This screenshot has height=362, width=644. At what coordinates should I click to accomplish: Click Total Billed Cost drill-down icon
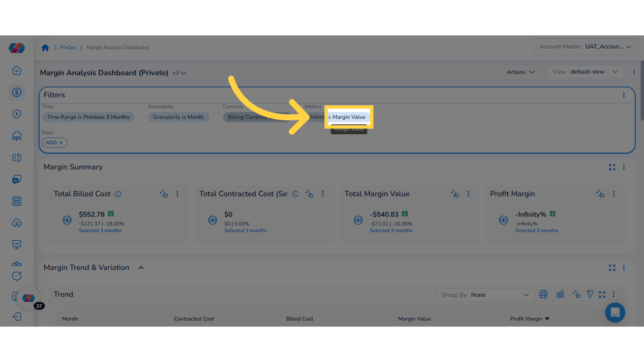point(164,194)
